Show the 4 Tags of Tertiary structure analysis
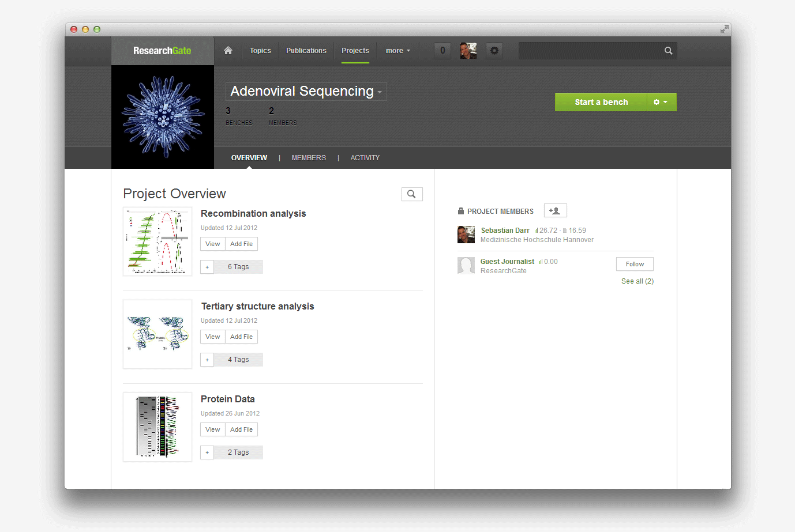This screenshot has height=532, width=795. (238, 360)
